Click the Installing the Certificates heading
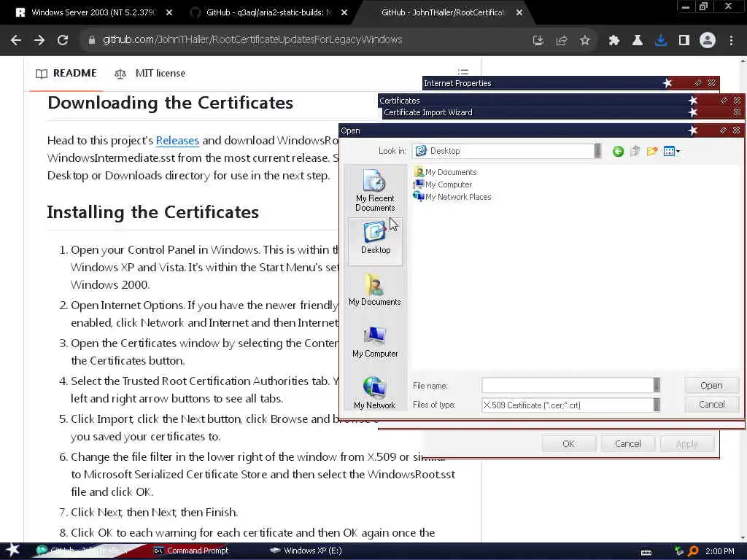This screenshot has width=747, height=560. point(153,212)
